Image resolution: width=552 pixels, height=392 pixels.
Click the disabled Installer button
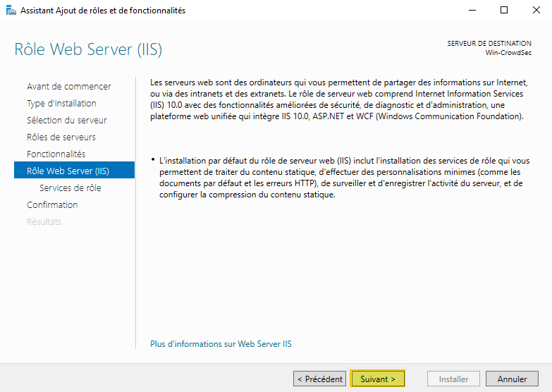pyautogui.click(x=453, y=379)
